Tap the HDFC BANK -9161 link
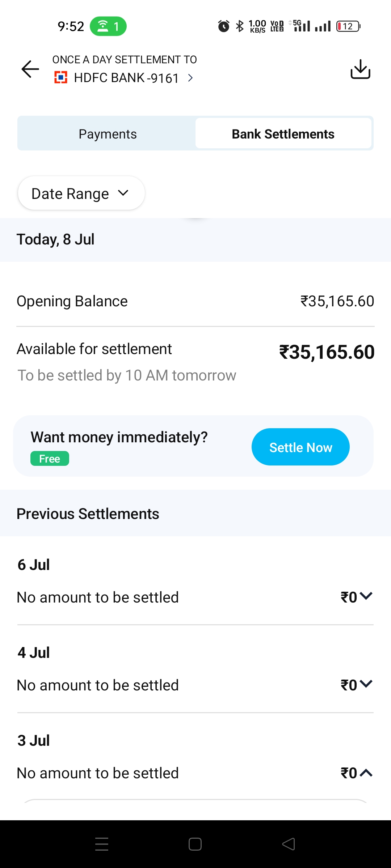The height and width of the screenshot is (868, 391). click(126, 78)
